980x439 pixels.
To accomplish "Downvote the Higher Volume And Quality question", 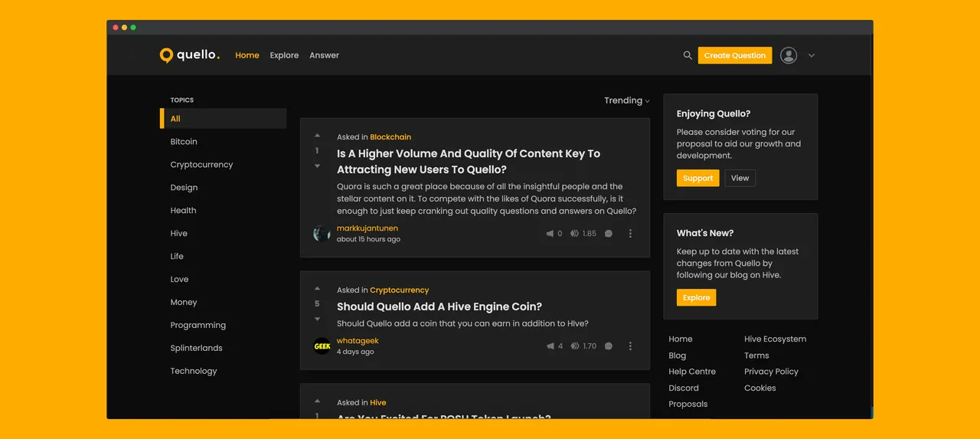I will click(x=317, y=165).
